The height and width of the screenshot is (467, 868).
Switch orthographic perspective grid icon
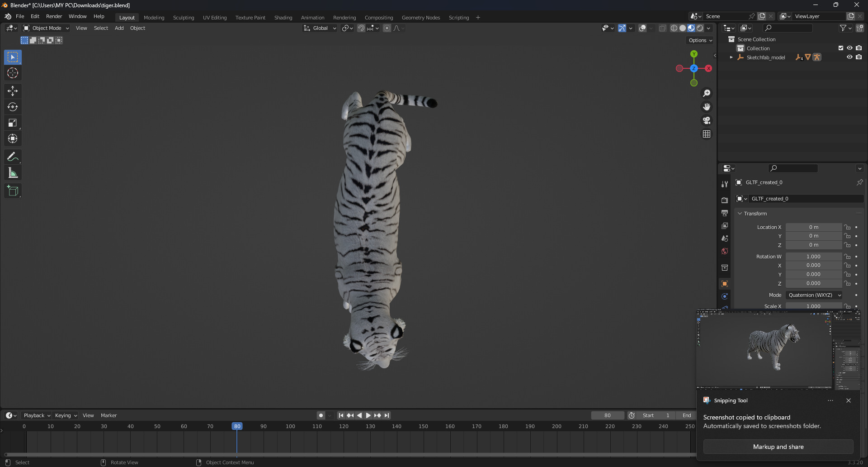[707, 134]
